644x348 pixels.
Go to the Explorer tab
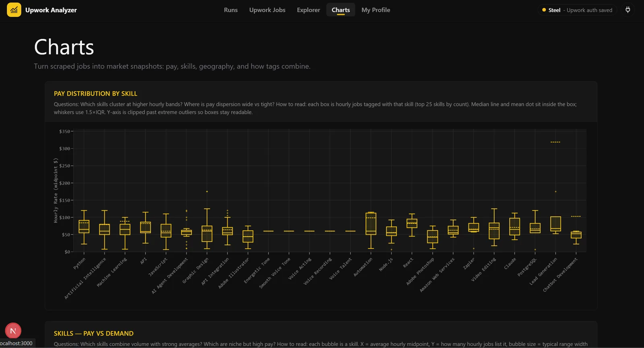(x=308, y=10)
